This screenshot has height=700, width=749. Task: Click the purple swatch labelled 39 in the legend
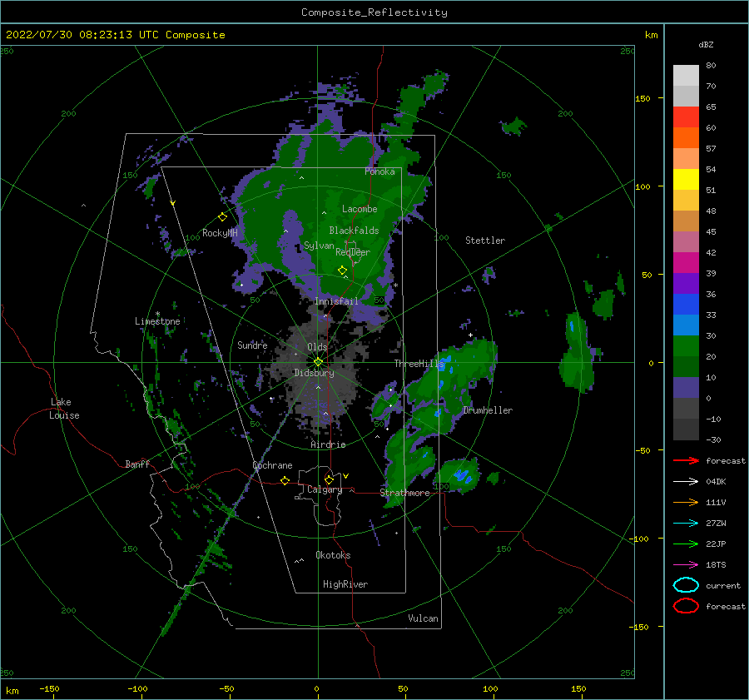686,283
